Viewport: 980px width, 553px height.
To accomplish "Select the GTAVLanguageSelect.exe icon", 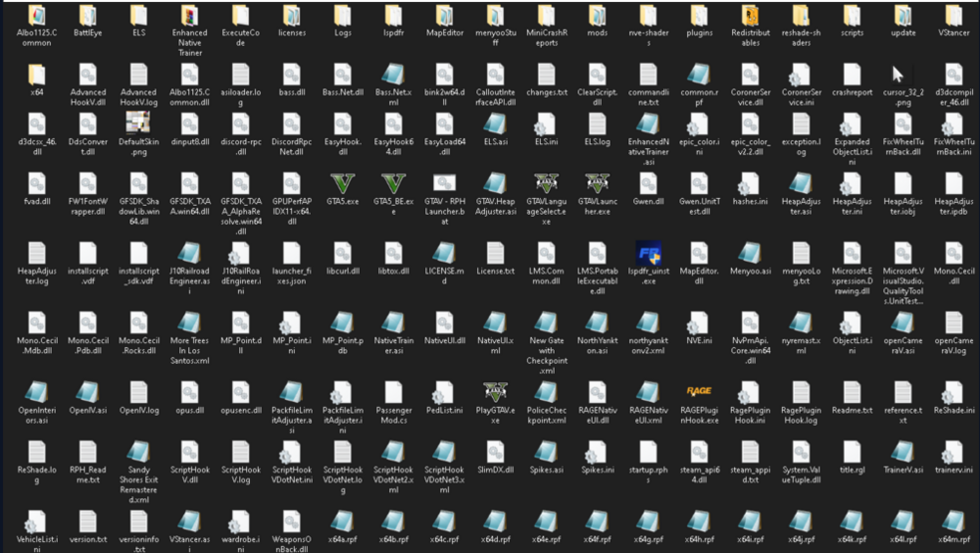I will (x=546, y=184).
